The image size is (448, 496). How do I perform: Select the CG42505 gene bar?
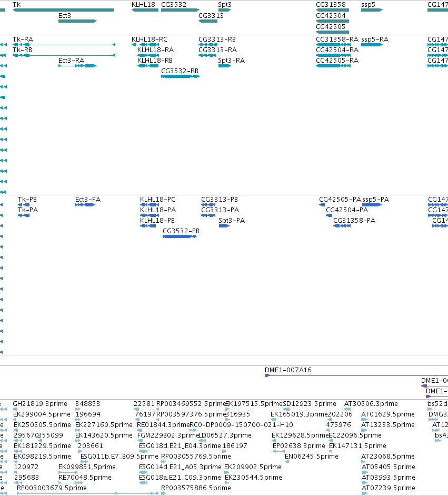(x=332, y=32)
